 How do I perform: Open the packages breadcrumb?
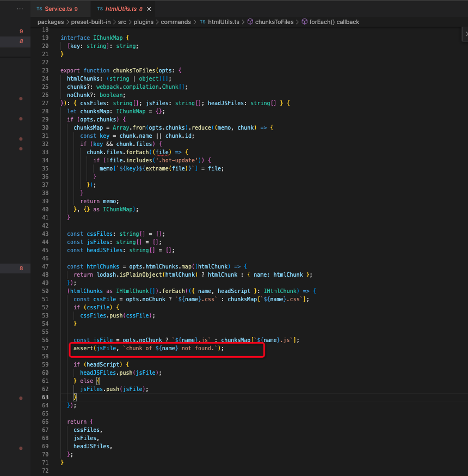[x=51, y=22]
